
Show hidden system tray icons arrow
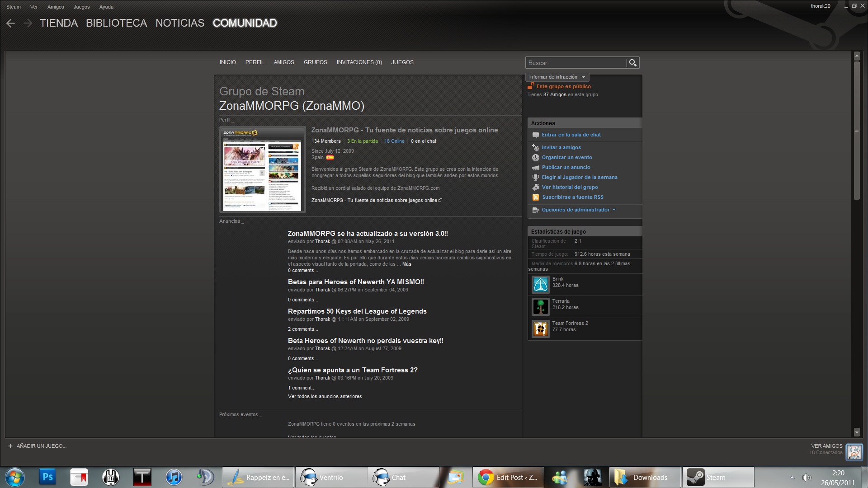coord(792,477)
